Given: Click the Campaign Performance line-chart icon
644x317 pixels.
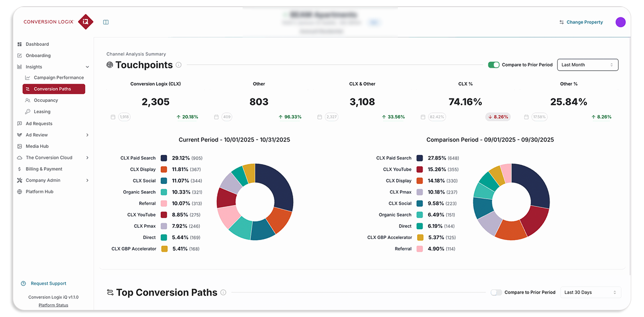Looking at the screenshot, I should (x=28, y=77).
